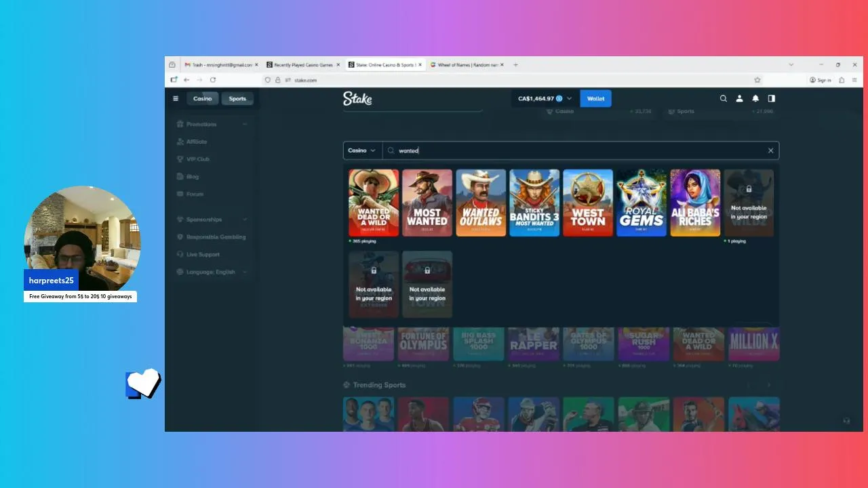868x488 pixels.
Task: Toggle the right side panel icon
Action: [771, 98]
